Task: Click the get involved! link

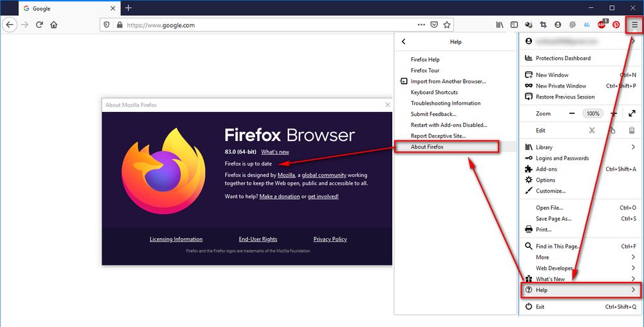Action: (x=323, y=196)
